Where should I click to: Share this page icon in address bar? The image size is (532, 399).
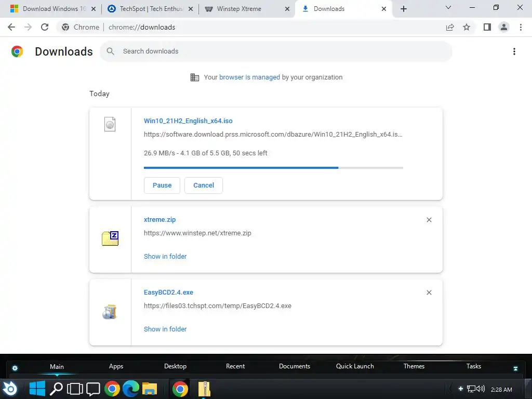tap(450, 27)
